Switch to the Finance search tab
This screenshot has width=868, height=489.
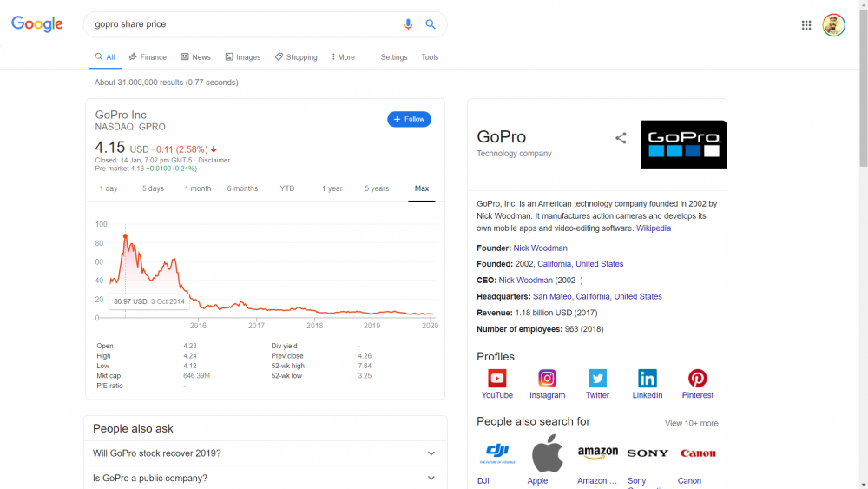click(x=148, y=57)
